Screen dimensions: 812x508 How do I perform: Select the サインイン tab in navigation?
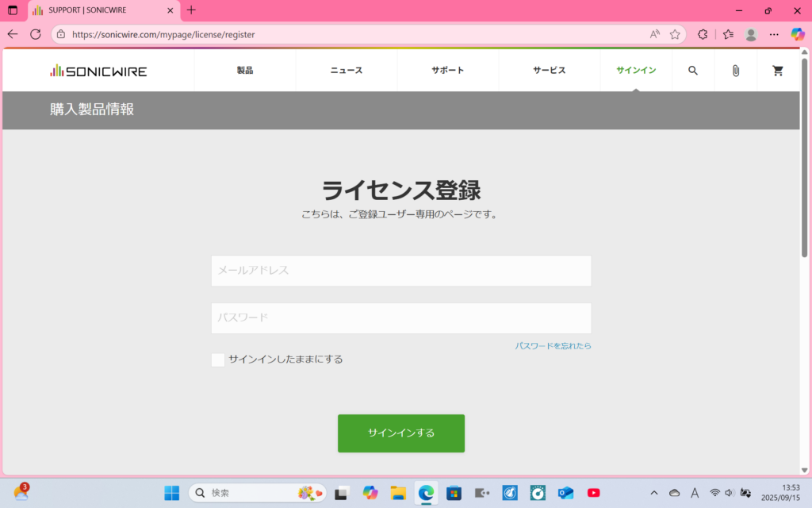point(636,71)
